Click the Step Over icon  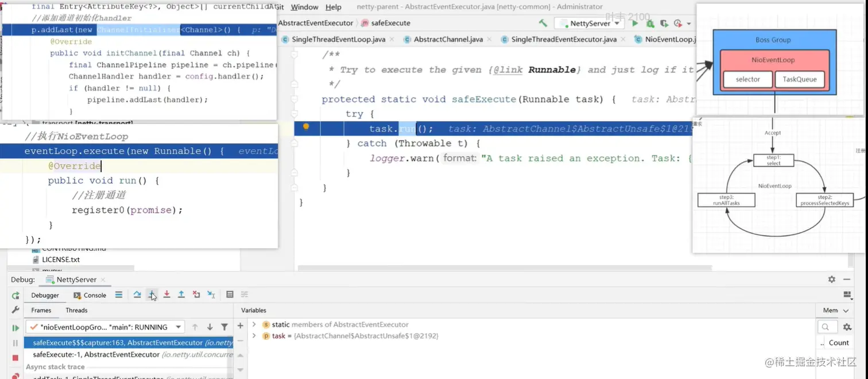point(137,295)
